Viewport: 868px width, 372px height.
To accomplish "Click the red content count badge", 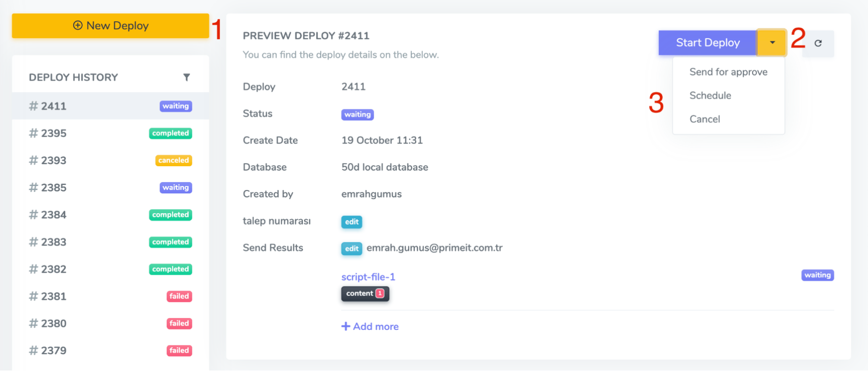I will (380, 294).
